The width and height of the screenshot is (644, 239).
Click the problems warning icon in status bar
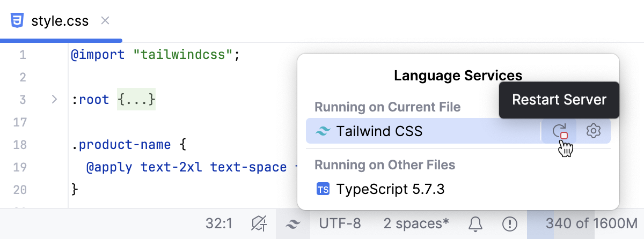tap(509, 223)
